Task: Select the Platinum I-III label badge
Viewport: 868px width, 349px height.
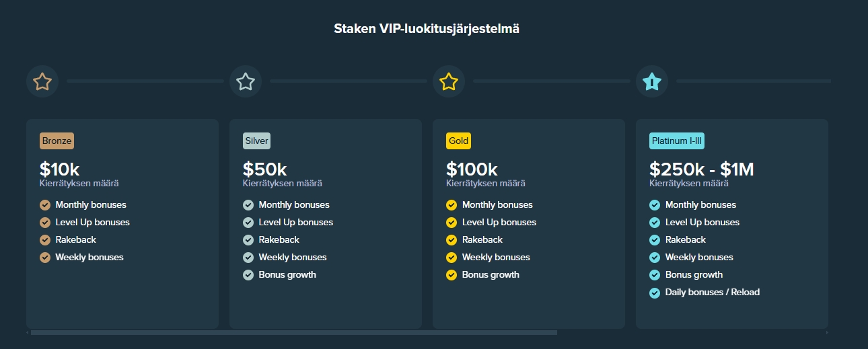Action: click(x=677, y=141)
